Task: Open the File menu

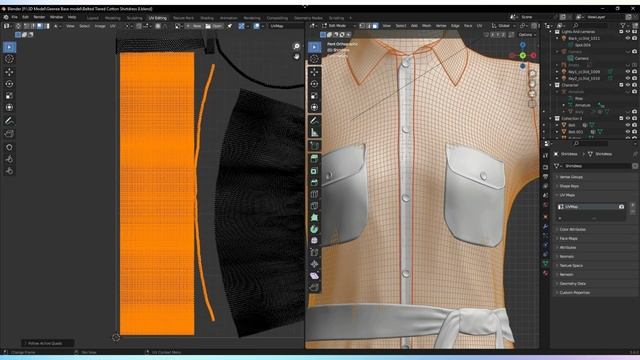Action: point(15,17)
